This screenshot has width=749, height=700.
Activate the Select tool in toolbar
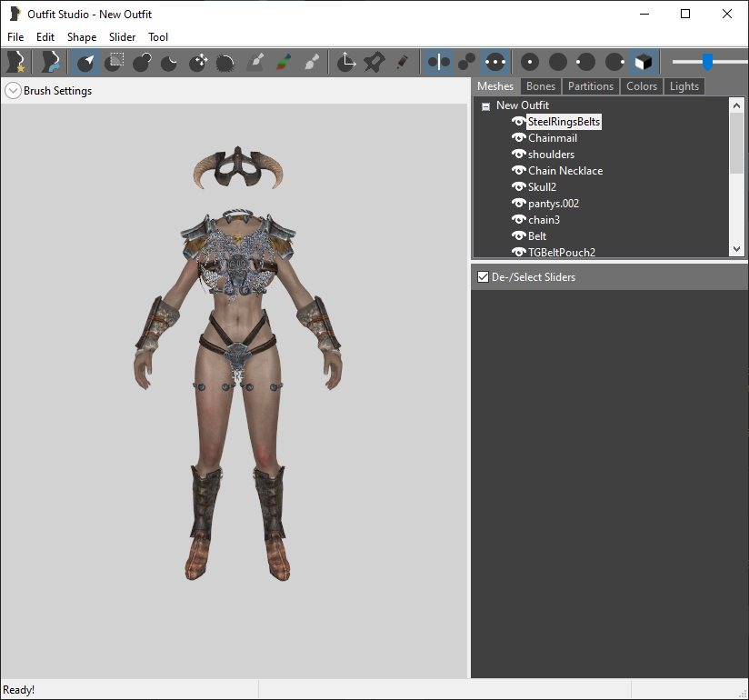click(86, 62)
